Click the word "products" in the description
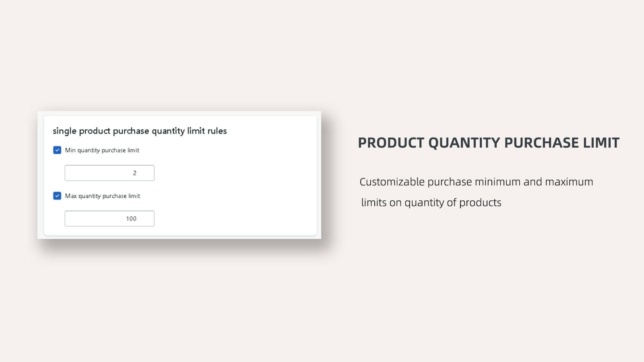This screenshot has height=362, width=644. [480, 202]
